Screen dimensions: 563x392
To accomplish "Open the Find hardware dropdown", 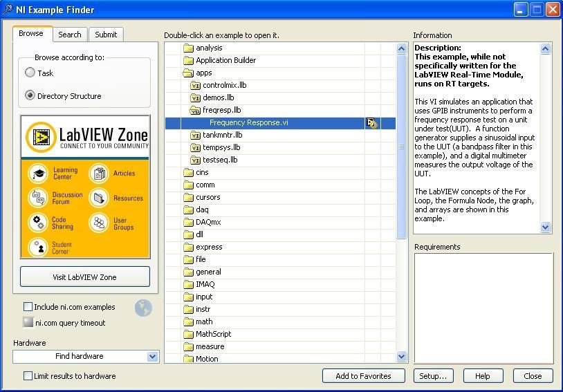I will point(152,357).
